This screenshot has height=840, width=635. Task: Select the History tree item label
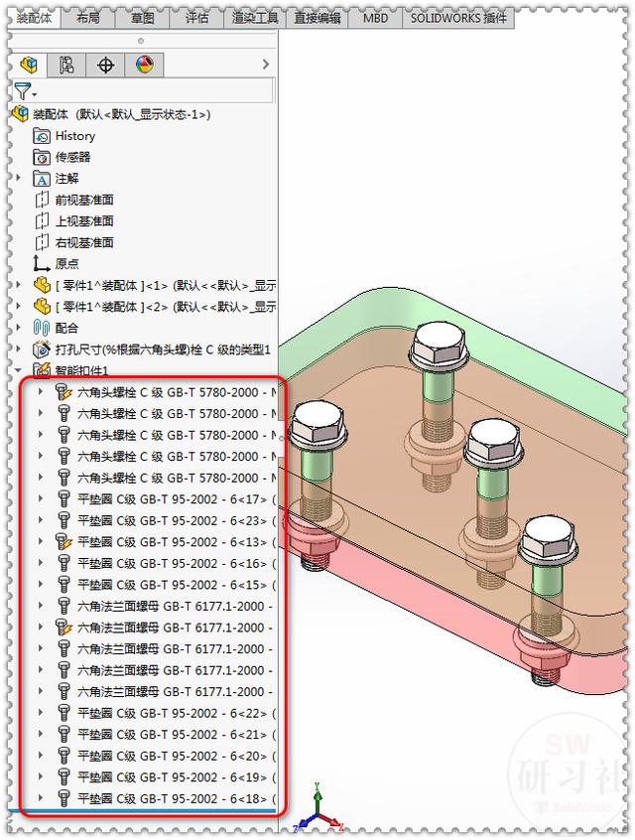75,136
